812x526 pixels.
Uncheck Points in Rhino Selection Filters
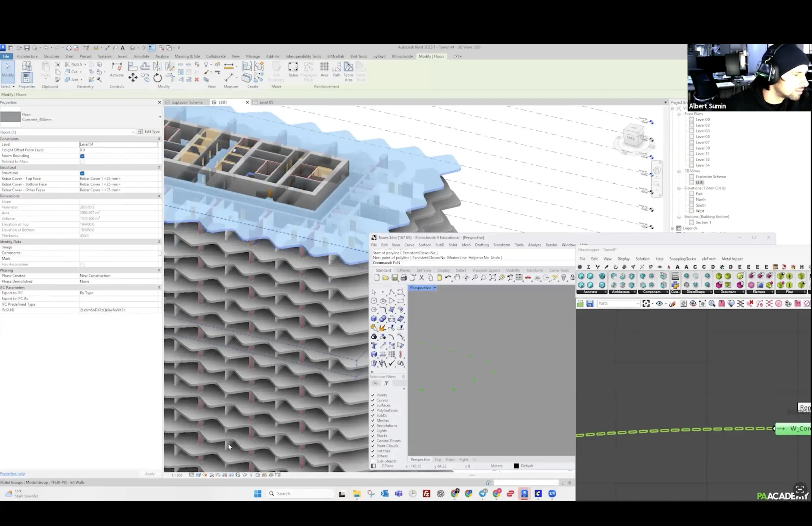click(373, 395)
